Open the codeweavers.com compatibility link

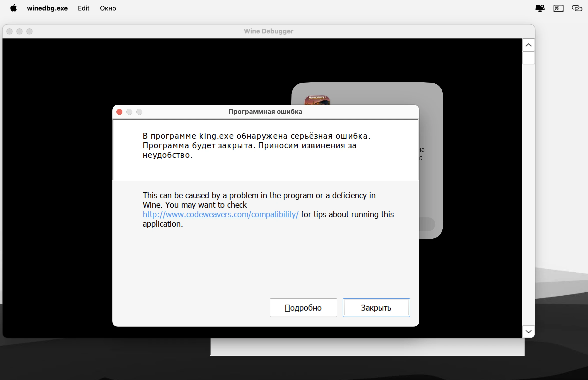tap(221, 214)
